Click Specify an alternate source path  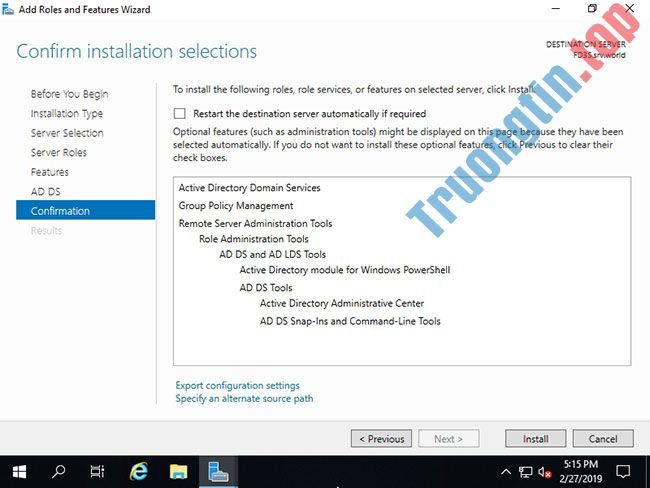(244, 398)
